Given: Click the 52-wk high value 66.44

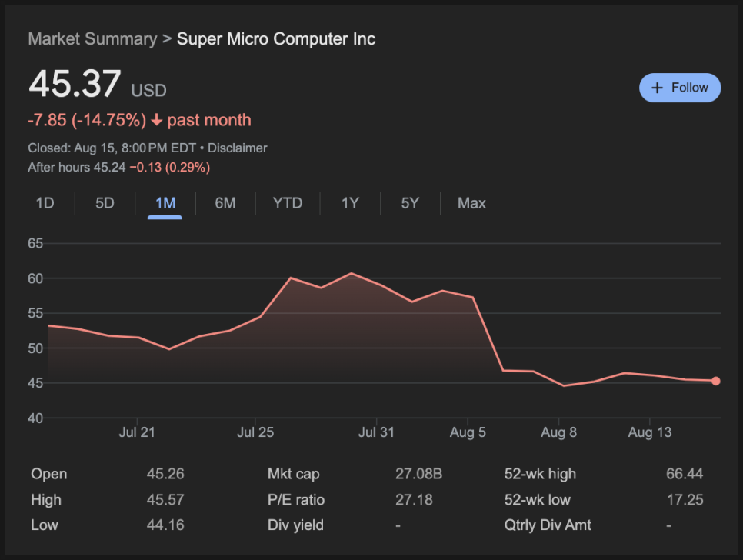Looking at the screenshot, I should [685, 474].
